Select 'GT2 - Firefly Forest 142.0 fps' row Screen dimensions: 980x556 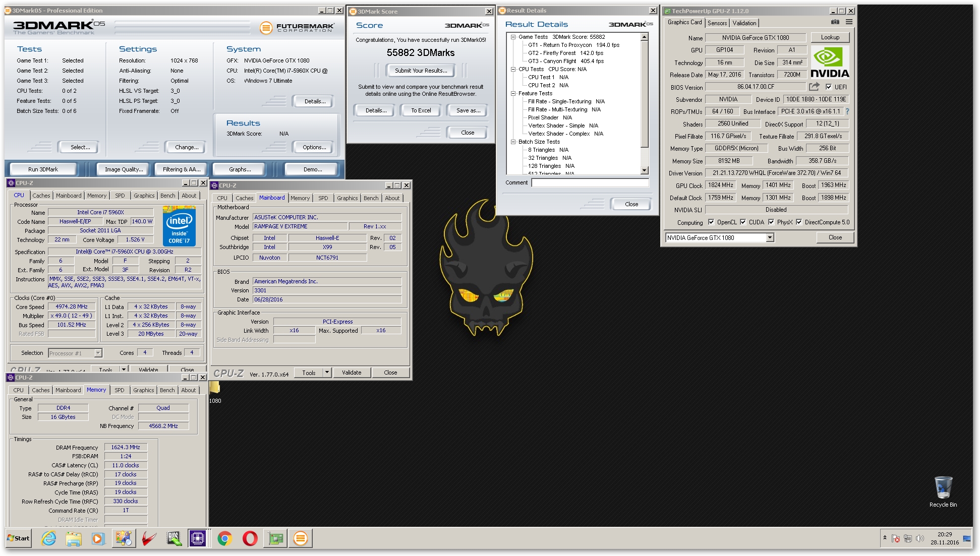coord(565,53)
